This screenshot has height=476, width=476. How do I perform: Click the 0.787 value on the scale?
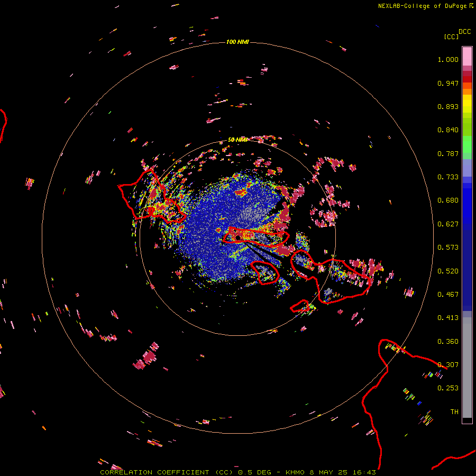click(448, 153)
